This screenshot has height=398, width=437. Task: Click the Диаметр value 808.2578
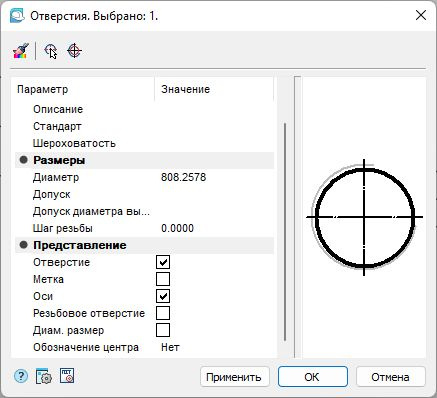[184, 177]
